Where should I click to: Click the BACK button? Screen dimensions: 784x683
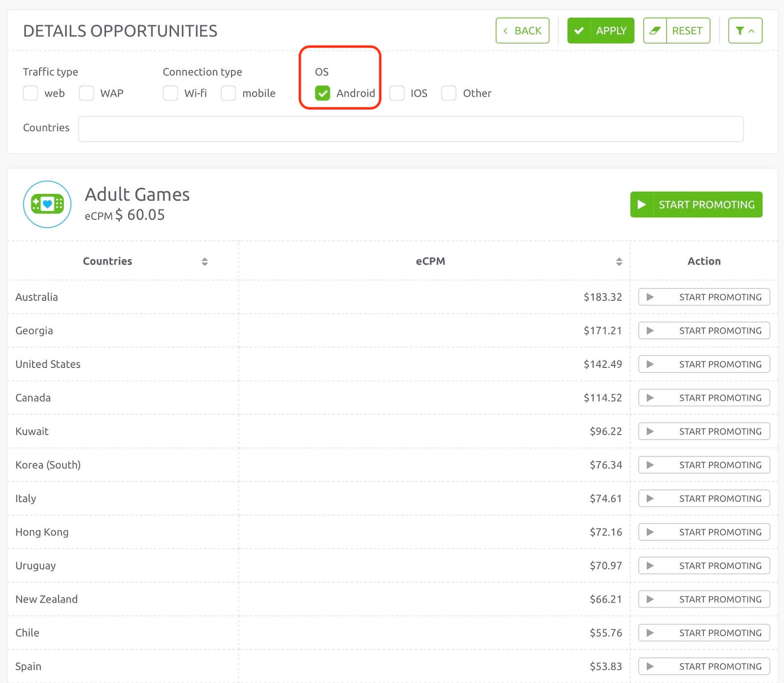click(522, 30)
